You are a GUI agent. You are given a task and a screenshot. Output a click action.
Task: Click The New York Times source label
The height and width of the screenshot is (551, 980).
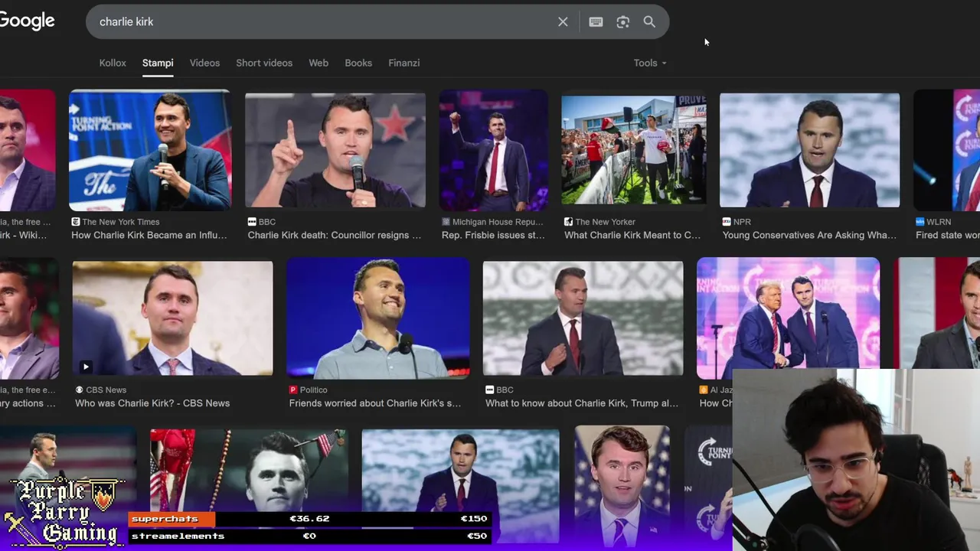tap(121, 222)
